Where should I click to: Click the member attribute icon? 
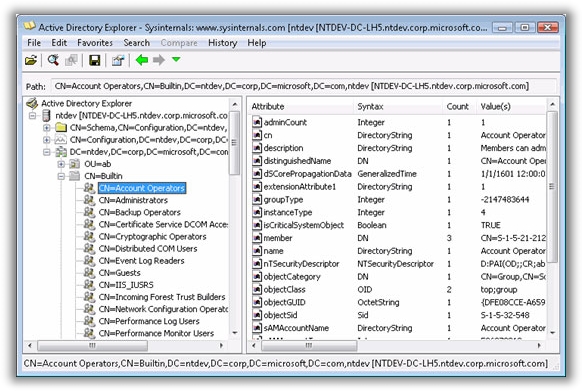[x=257, y=238]
